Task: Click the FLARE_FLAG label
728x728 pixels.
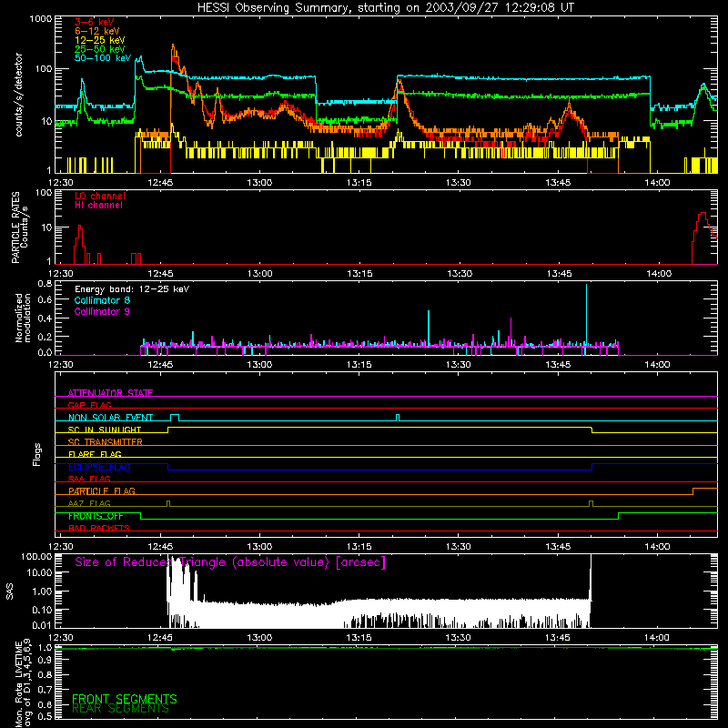Action: pyautogui.click(x=95, y=454)
